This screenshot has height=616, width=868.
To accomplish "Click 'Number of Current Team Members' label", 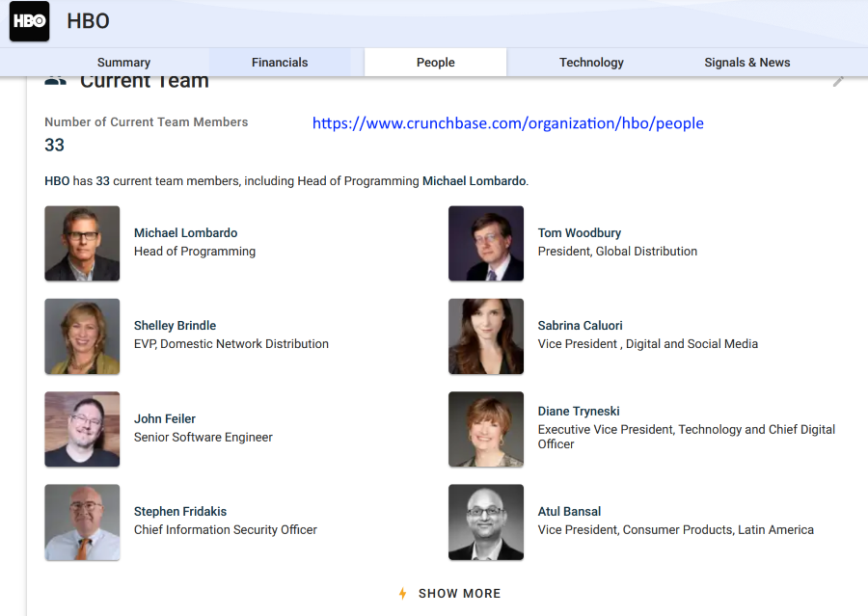I will (x=147, y=121).
